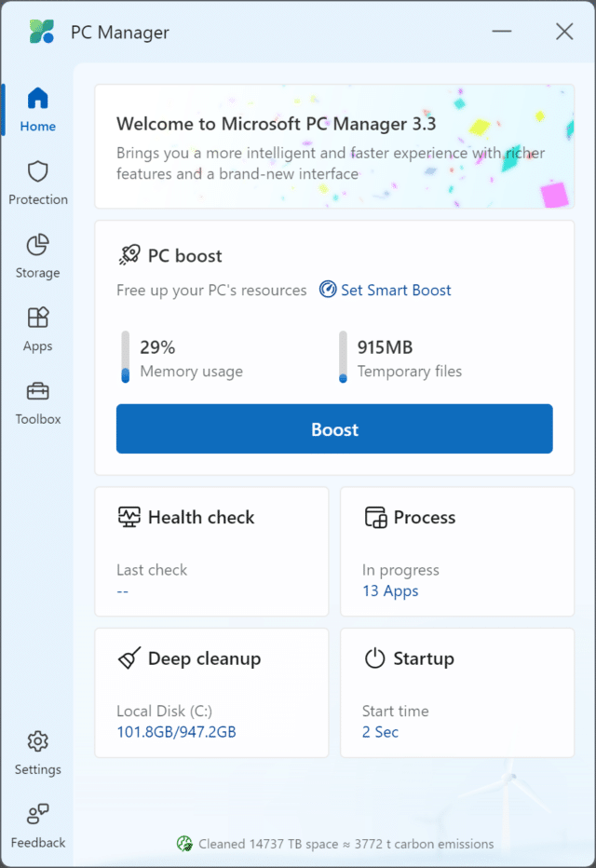Screen dimensions: 596x868
Task: Minimize the PC Manager window
Action: pos(502,32)
